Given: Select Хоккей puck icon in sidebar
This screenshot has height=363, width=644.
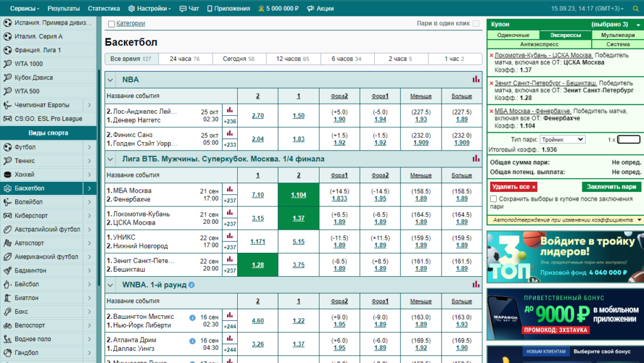Looking at the screenshot, I should [x=8, y=174].
